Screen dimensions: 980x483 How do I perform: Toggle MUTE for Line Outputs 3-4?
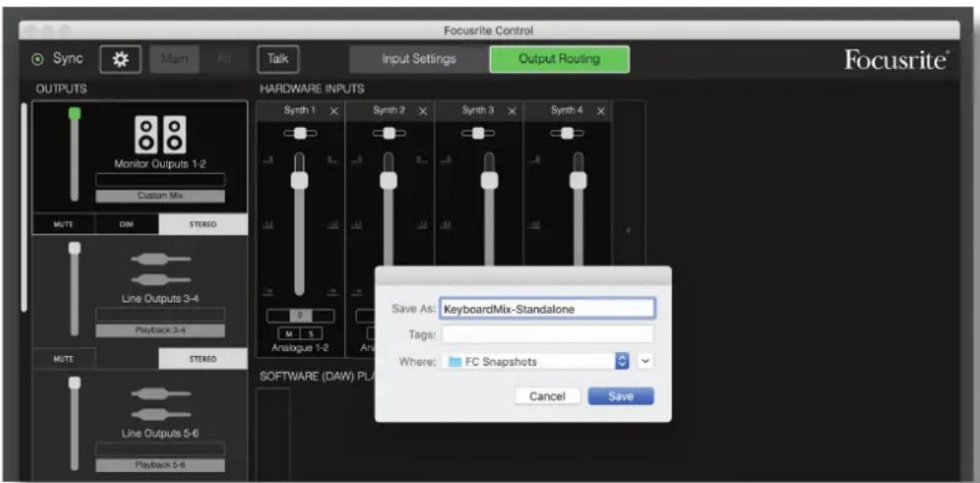tap(63, 359)
